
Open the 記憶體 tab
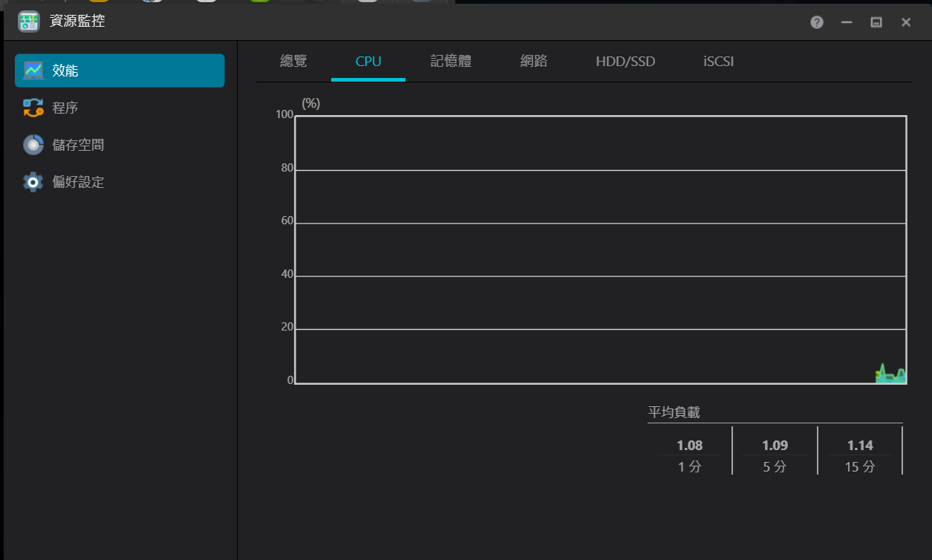(x=451, y=62)
